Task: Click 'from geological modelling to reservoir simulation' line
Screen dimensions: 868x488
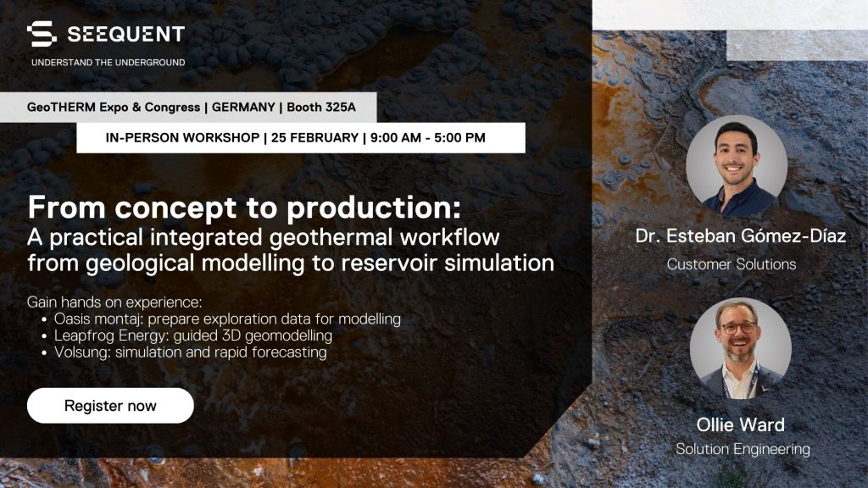Action: 291,263
